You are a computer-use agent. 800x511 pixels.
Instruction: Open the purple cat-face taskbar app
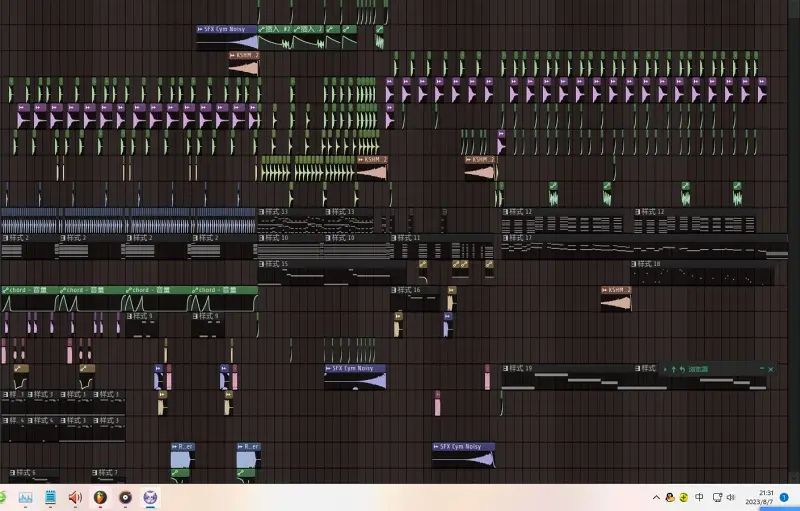[x=150, y=497]
